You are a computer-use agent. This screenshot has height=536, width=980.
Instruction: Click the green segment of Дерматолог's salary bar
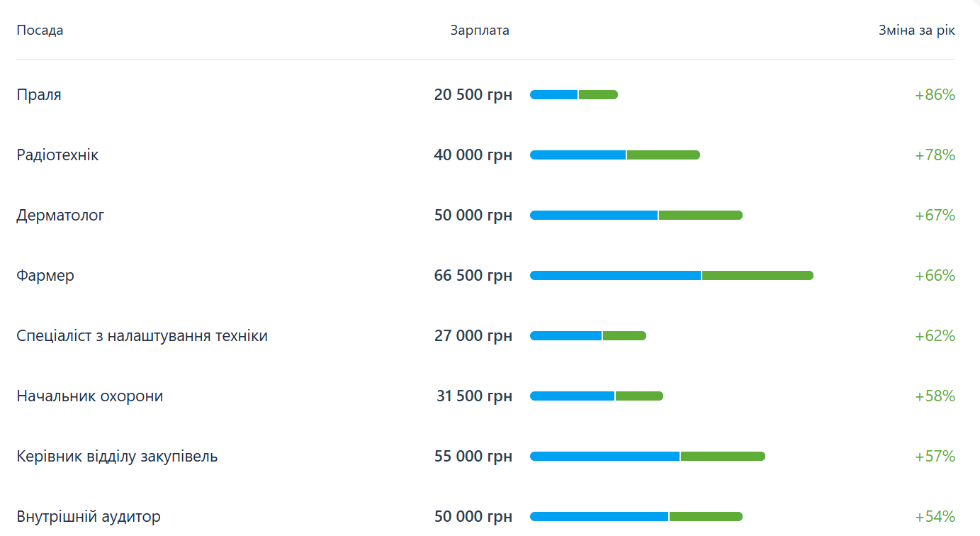click(x=700, y=216)
